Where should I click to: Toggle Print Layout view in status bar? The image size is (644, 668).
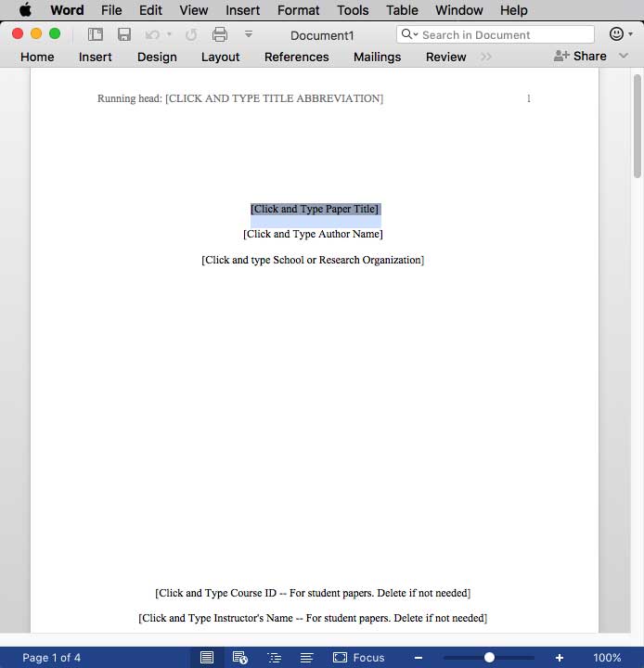pyautogui.click(x=207, y=657)
